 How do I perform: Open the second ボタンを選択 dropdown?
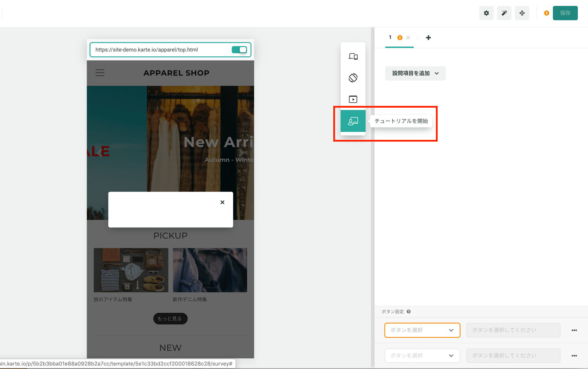(x=422, y=356)
